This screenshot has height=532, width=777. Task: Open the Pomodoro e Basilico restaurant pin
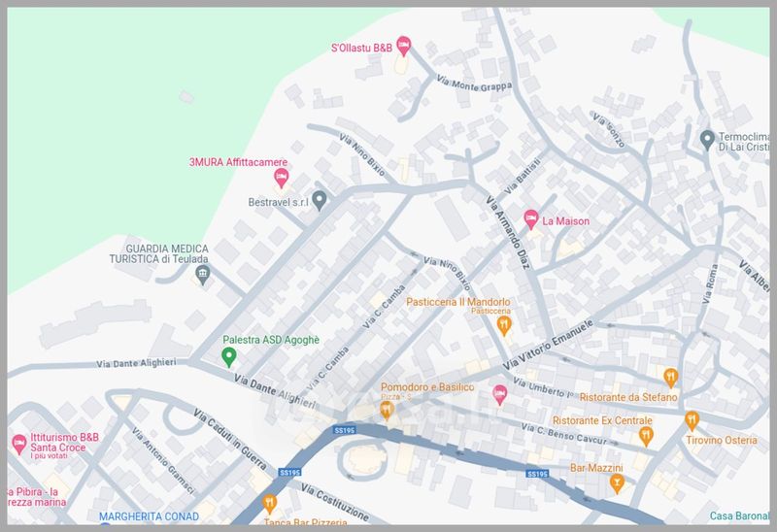click(x=387, y=411)
